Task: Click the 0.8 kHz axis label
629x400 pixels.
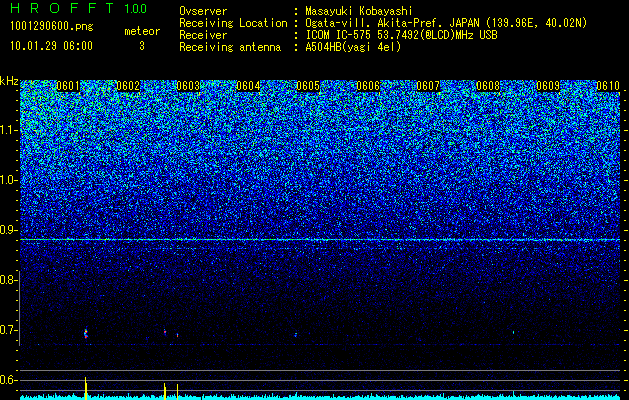Action: click(x=7, y=280)
